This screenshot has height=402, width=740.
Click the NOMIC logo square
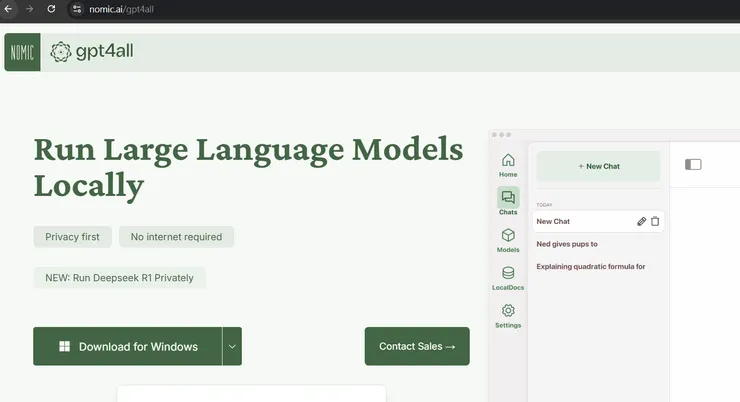pos(22,52)
